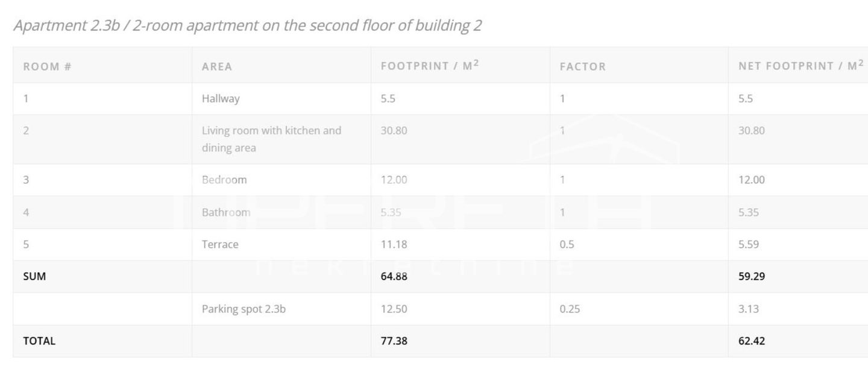Click the 62.42 total net footprint
Image resolution: width=868 pixels, height=383 pixels.
(x=751, y=341)
